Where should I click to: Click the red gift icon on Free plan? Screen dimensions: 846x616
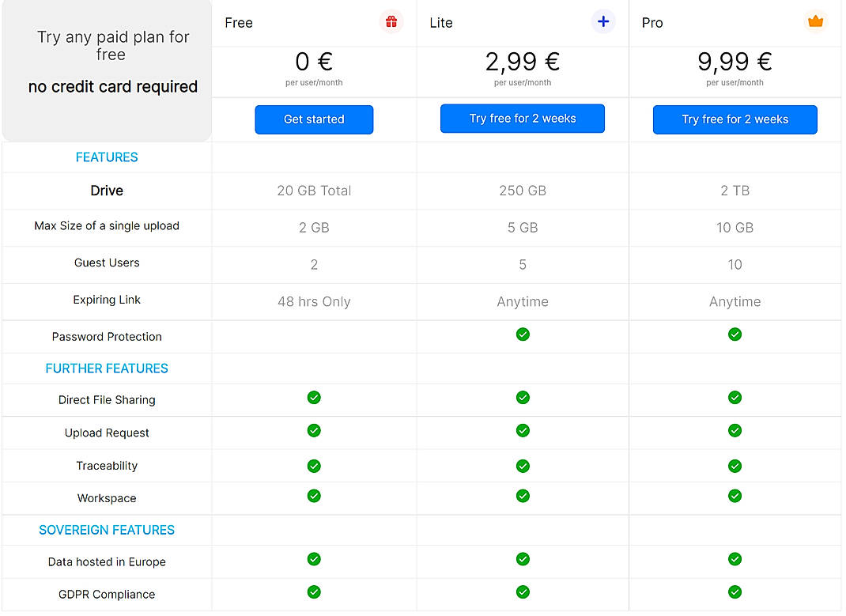pos(391,21)
